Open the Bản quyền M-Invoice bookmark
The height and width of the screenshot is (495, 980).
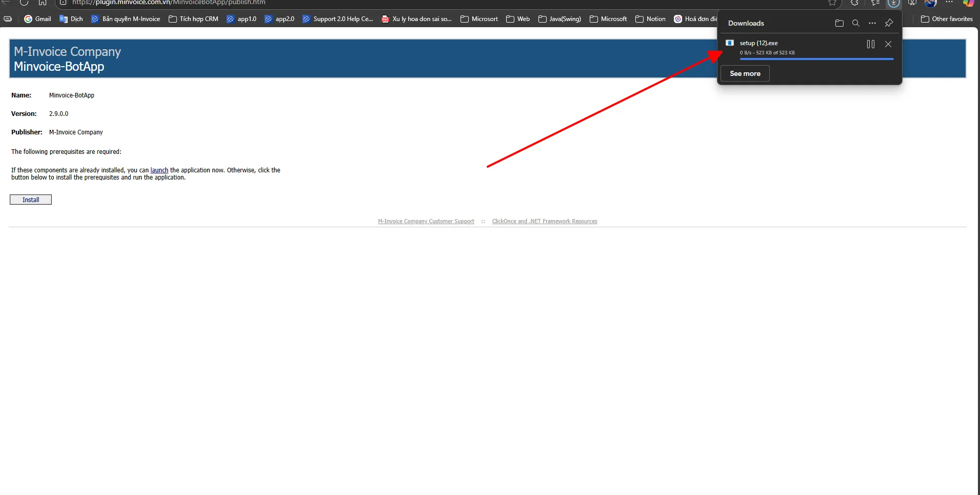(x=126, y=19)
